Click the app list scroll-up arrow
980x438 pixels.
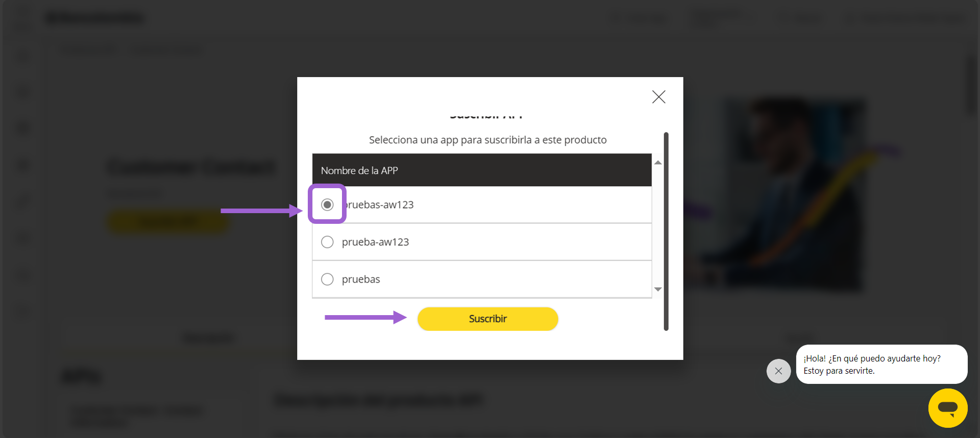pos(658,163)
